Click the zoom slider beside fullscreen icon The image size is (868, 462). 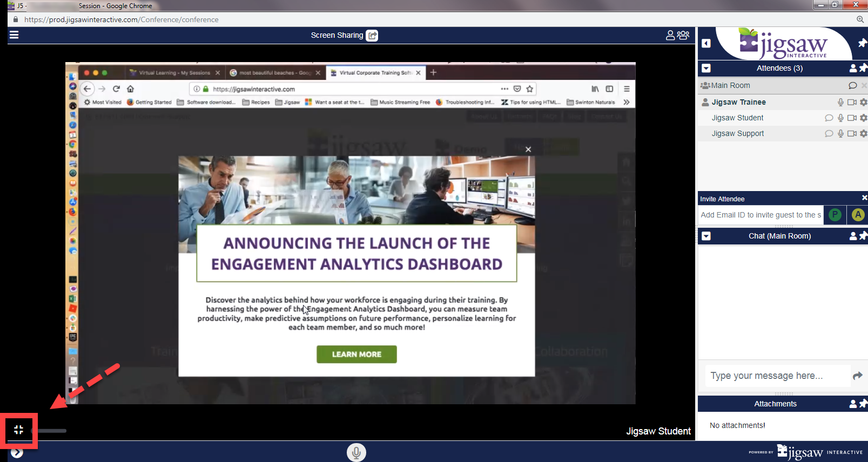point(50,431)
